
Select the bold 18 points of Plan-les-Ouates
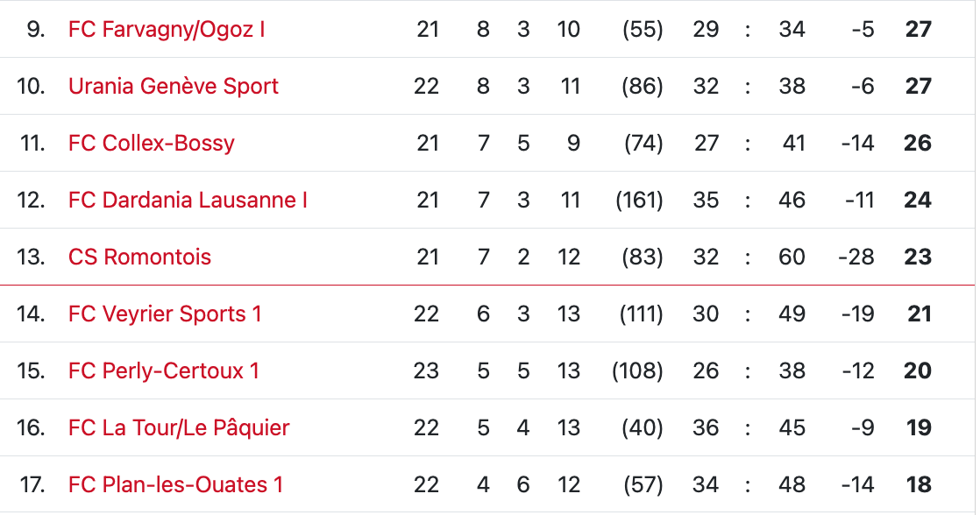pos(918,485)
